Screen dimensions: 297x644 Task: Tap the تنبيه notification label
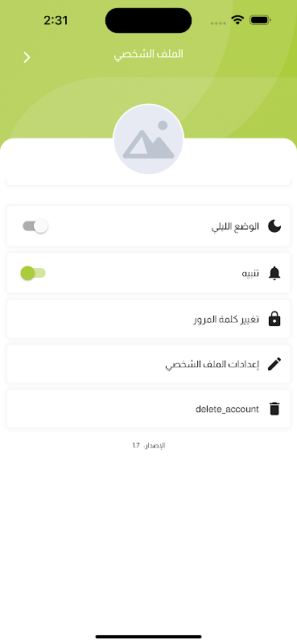point(250,274)
